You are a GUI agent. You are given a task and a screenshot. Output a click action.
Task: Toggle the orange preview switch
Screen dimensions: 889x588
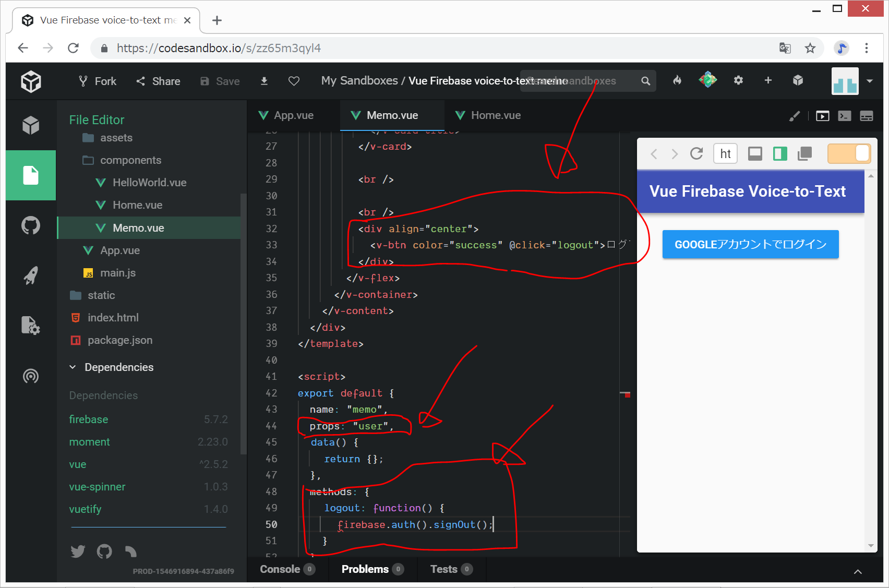click(849, 153)
